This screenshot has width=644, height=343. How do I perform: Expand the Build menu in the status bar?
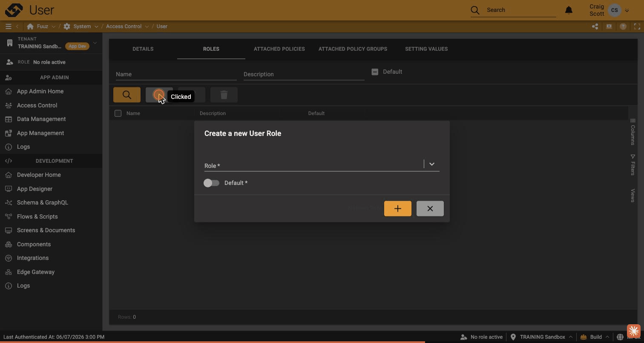click(x=607, y=337)
